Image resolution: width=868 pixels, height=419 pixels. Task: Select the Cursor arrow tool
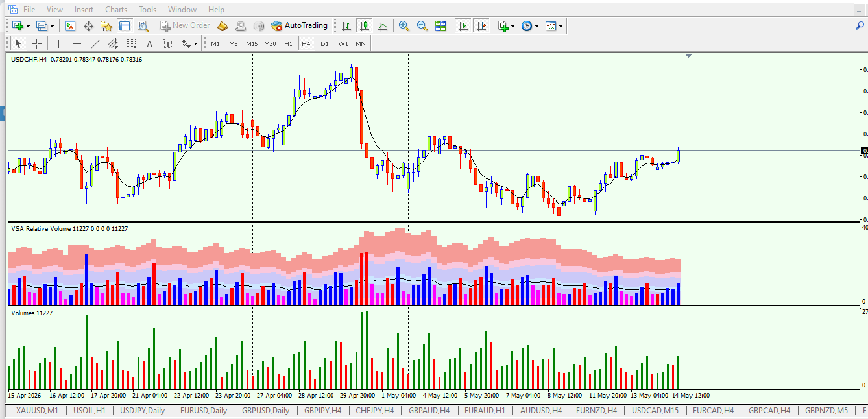[18, 43]
